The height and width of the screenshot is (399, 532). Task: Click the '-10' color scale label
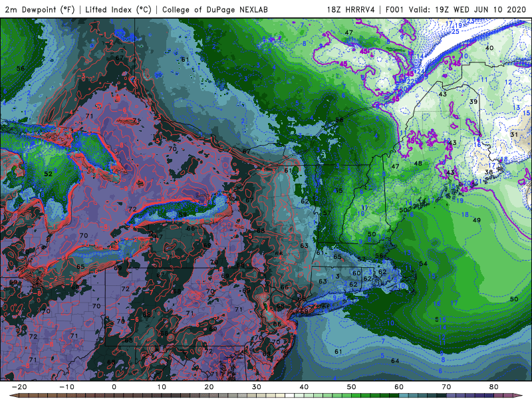tap(66, 387)
